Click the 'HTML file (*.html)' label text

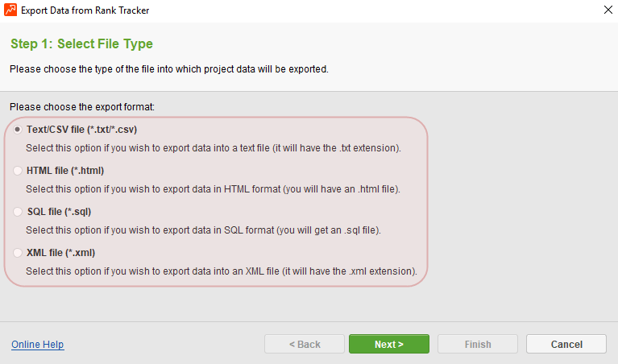(x=65, y=171)
